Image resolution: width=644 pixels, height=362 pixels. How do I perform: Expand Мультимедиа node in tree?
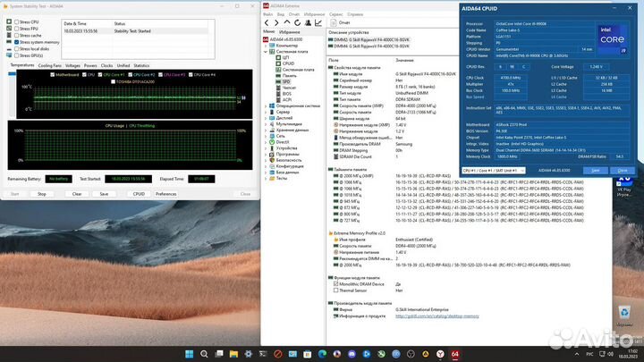pos(266,124)
